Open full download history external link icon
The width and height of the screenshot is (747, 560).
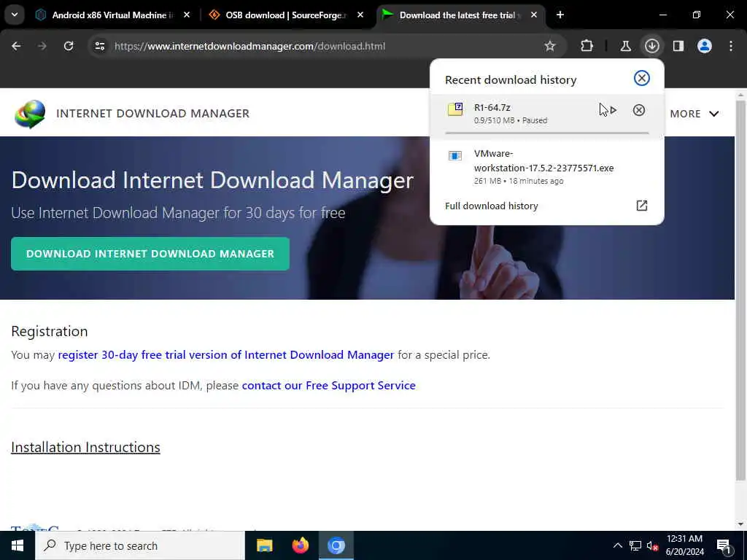(642, 206)
